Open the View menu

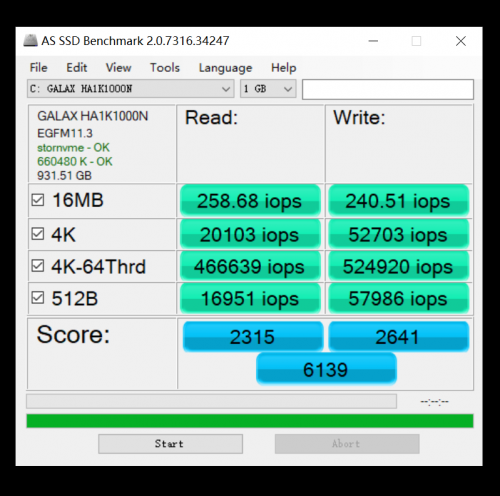pos(118,68)
